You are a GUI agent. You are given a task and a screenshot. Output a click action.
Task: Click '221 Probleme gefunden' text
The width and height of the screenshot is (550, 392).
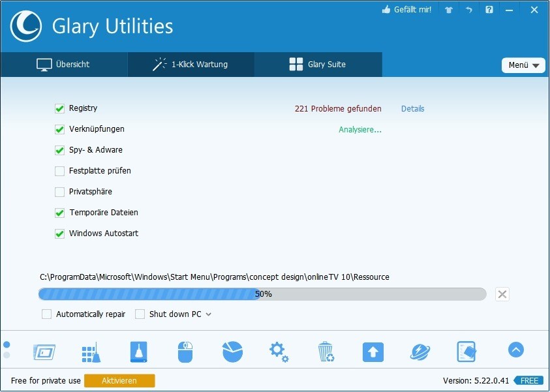point(338,109)
